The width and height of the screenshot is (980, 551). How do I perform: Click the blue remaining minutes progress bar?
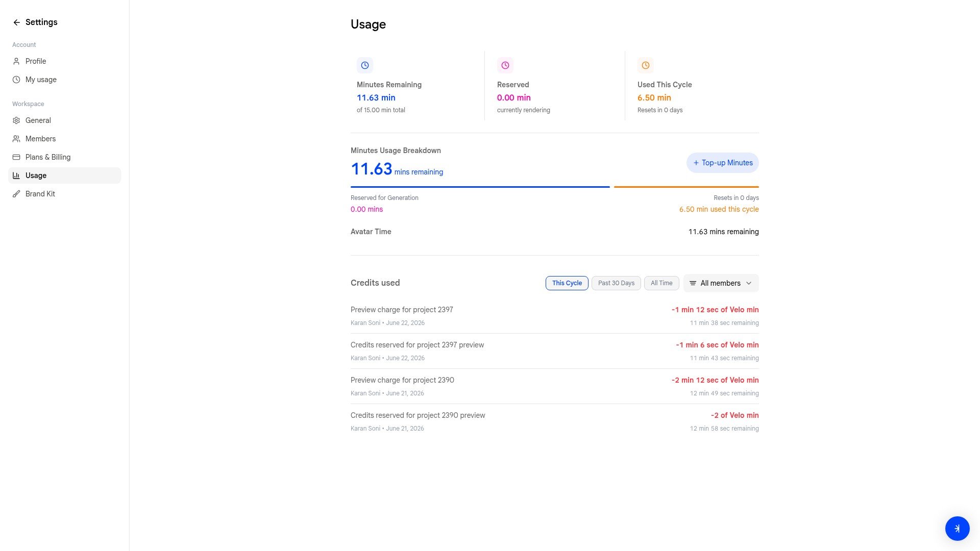(480, 187)
